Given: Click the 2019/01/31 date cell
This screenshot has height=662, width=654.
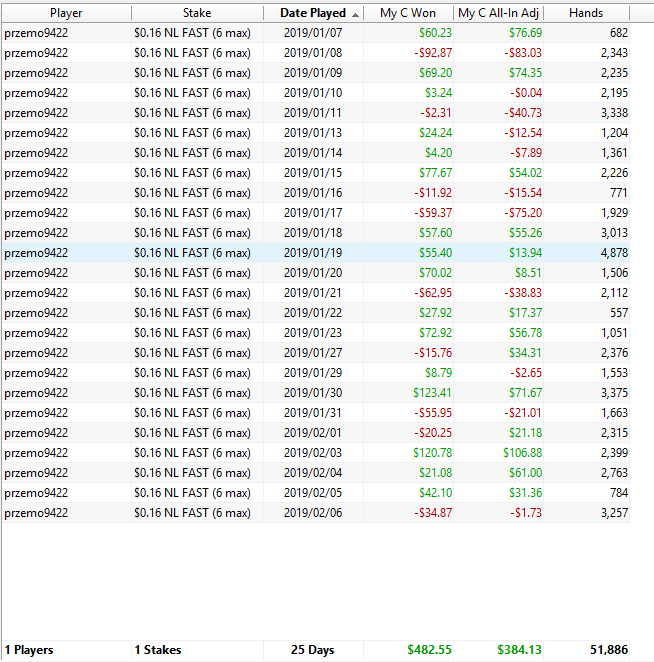Looking at the screenshot, I should pos(313,413).
